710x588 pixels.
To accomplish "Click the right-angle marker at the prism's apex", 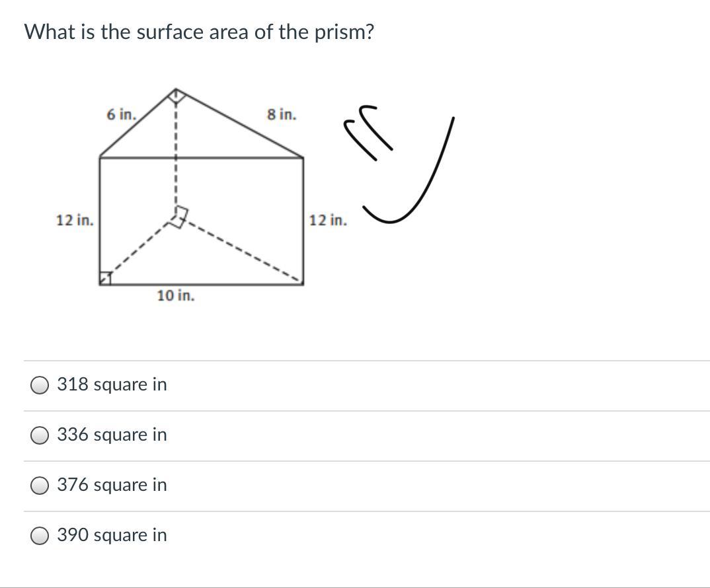I will pos(175,96).
